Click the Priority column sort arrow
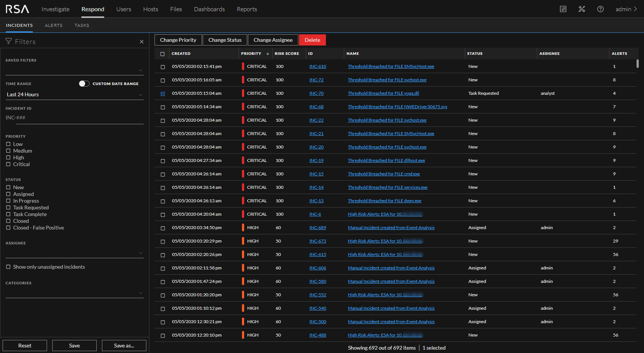This screenshot has height=353, width=644. (x=268, y=54)
